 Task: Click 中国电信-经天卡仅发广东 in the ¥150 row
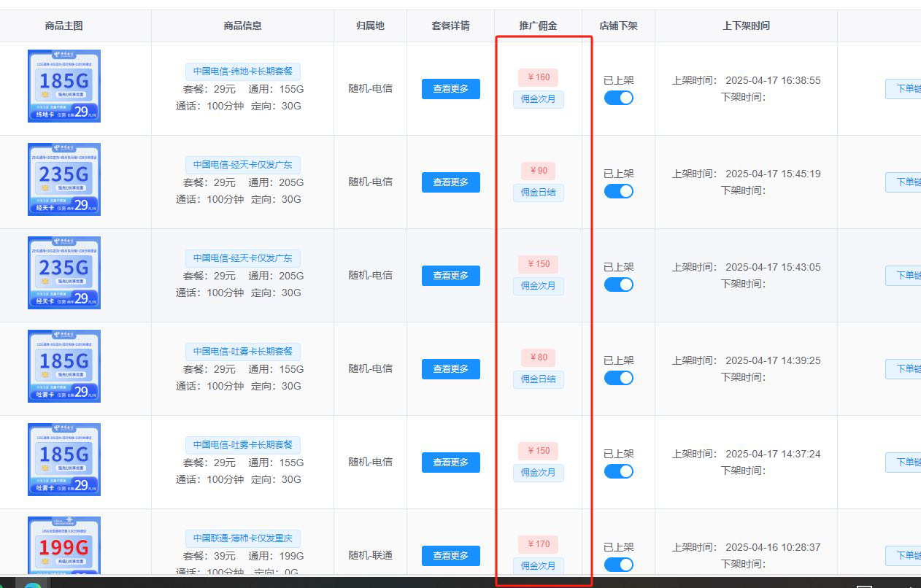pyautogui.click(x=243, y=258)
